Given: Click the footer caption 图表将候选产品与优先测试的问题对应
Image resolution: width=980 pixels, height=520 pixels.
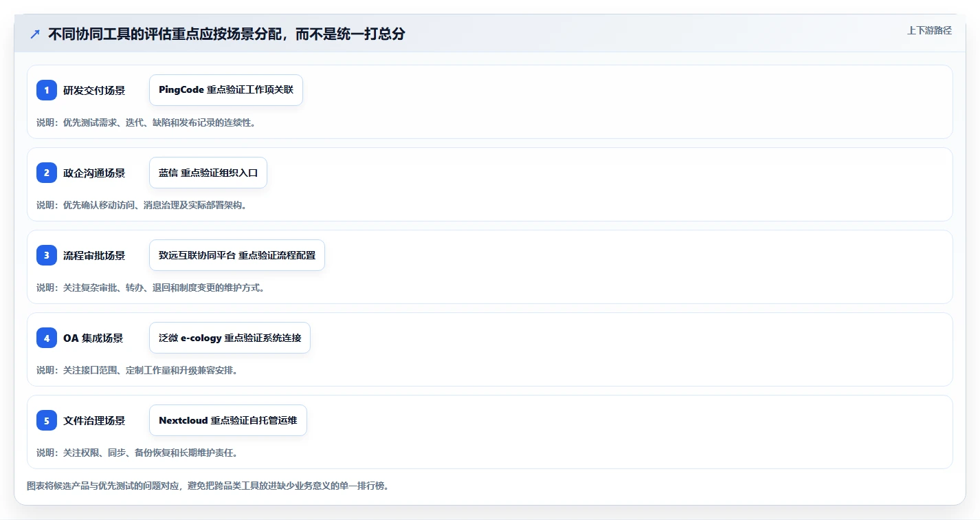Looking at the screenshot, I should (104, 486).
